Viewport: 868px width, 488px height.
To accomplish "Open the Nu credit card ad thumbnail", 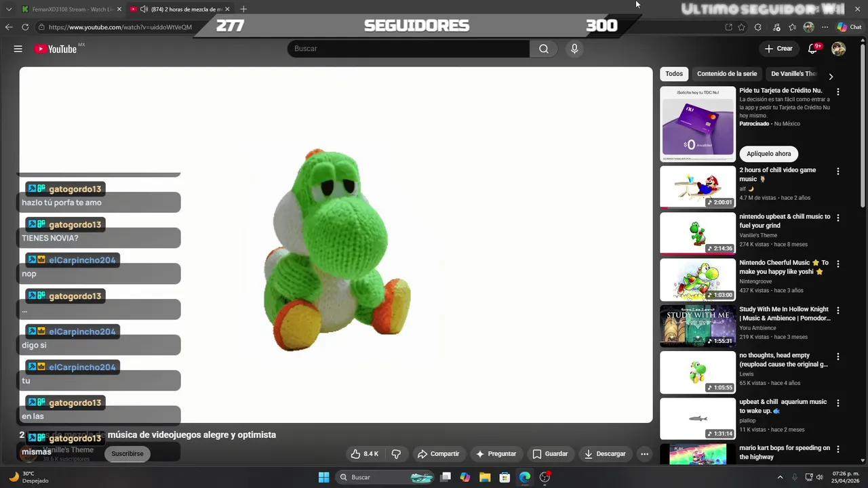I will pyautogui.click(x=698, y=123).
